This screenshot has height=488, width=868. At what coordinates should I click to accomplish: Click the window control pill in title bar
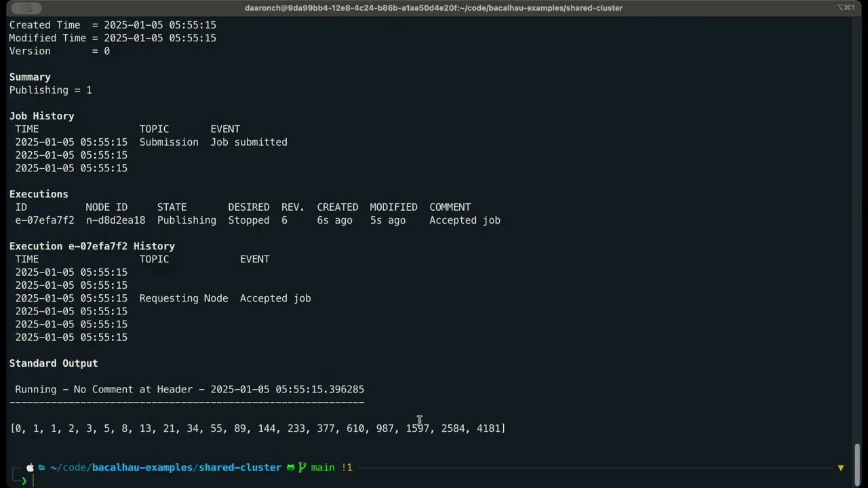pyautogui.click(x=26, y=7)
